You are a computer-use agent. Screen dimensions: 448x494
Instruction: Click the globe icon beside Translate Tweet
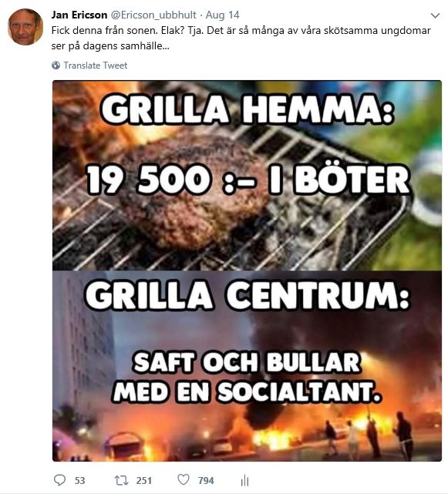pos(56,66)
